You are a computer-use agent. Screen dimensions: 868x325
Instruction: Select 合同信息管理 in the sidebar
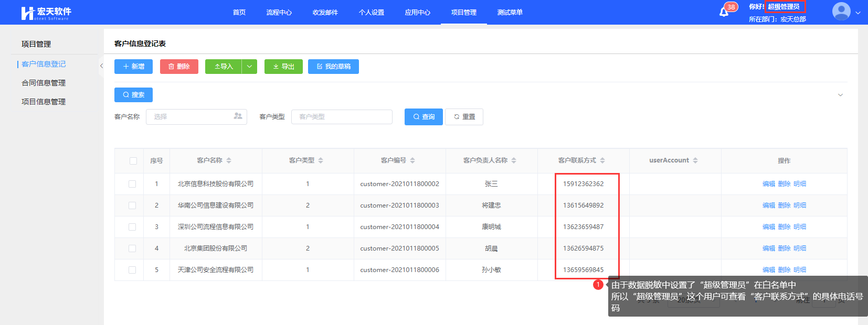44,83
